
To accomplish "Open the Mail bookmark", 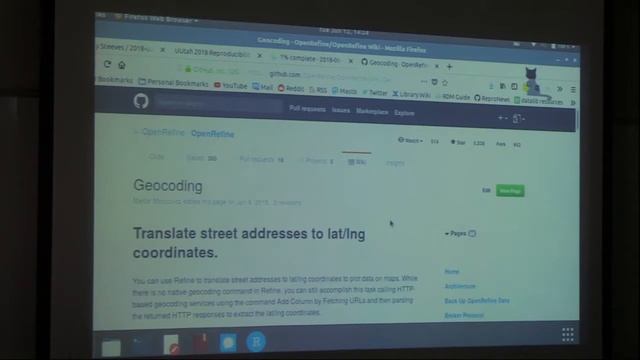I will [262, 87].
